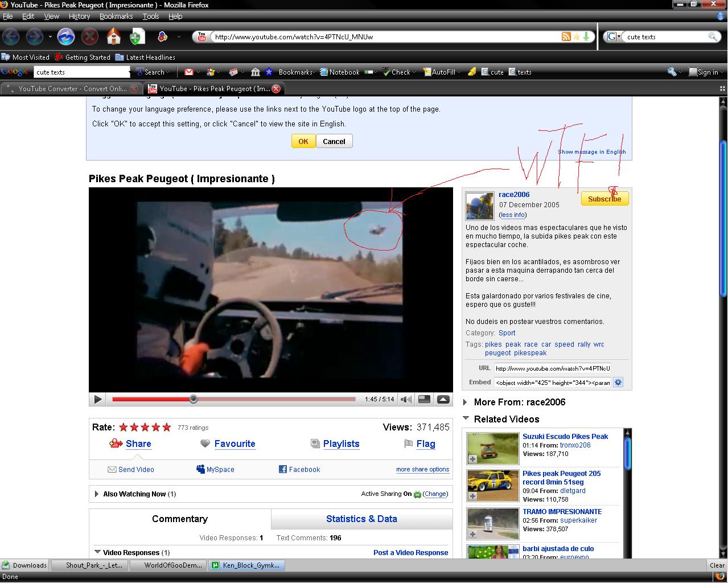
Task: Mute the video with the speaker icon
Action: [x=406, y=400]
